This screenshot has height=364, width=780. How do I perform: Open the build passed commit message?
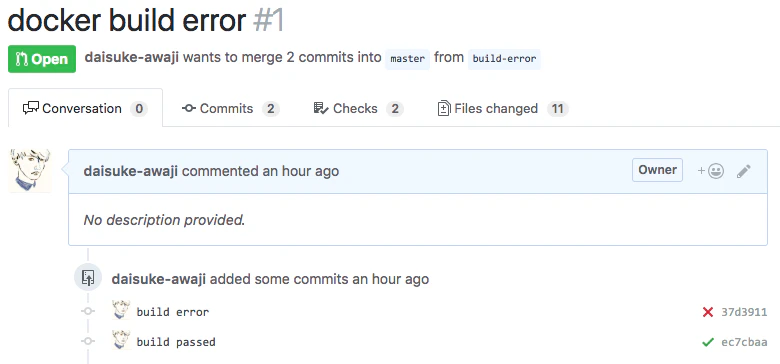(x=176, y=342)
